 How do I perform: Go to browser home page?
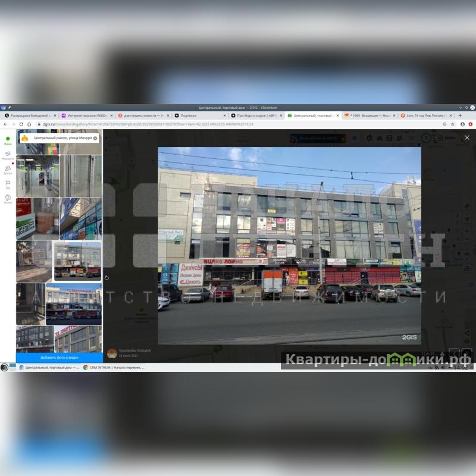pyautogui.click(x=30, y=124)
